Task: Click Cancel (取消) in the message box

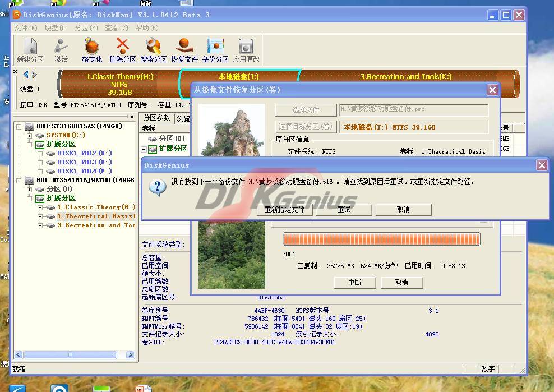Action: click(x=403, y=210)
